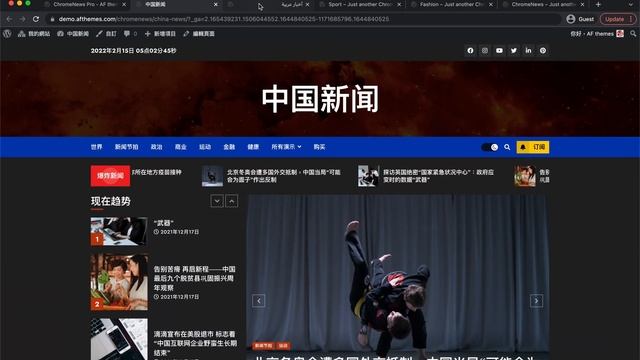Switch to the Fashion browser tab
This screenshot has height=360, width=640.
(x=451, y=4)
